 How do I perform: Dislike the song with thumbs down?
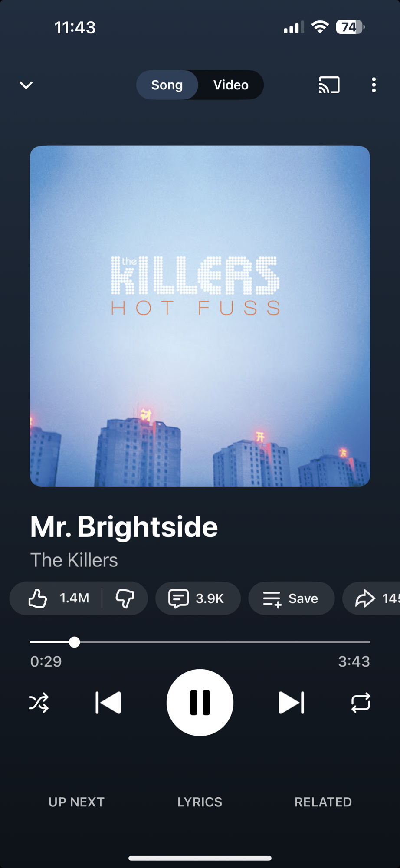pos(125,598)
